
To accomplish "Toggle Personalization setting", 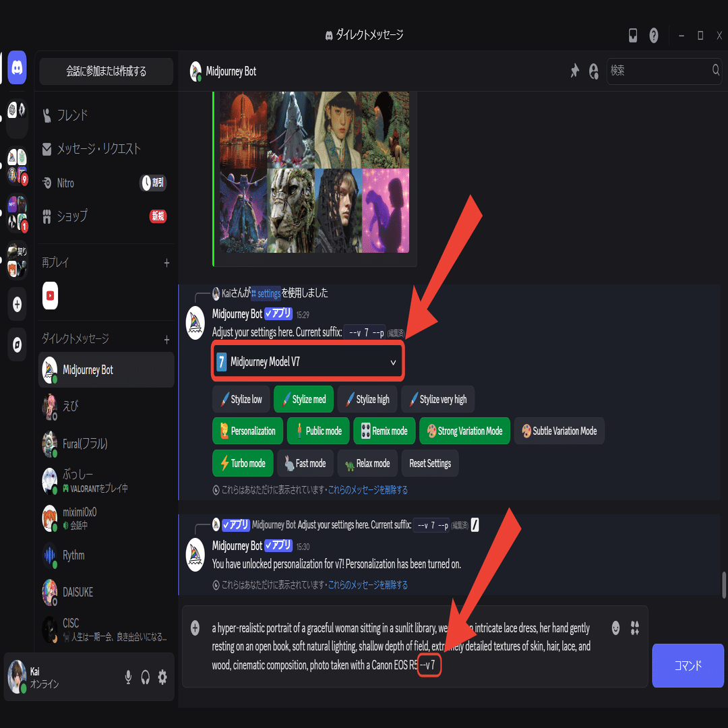I will pos(247,431).
